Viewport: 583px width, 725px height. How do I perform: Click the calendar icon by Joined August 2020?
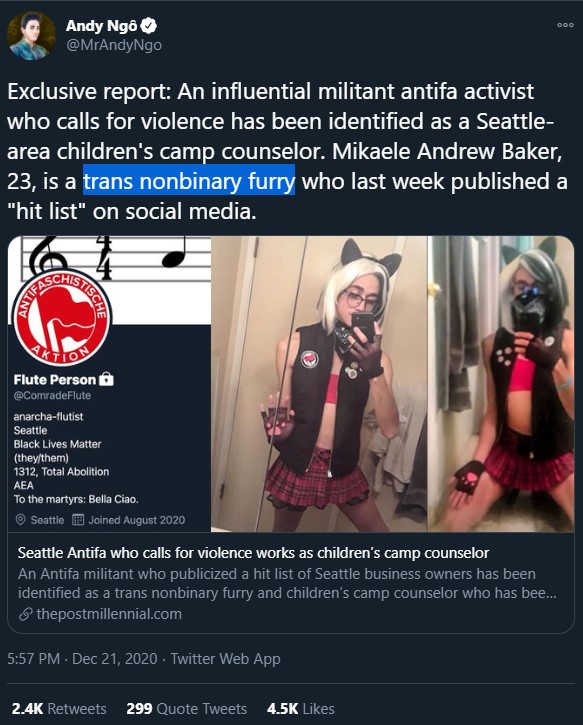(78, 520)
